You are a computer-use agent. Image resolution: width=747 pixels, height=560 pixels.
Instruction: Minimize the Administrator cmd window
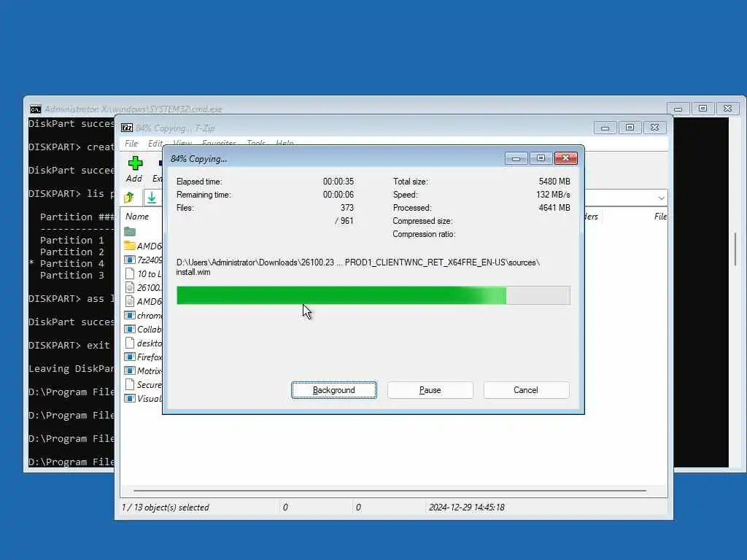[678, 109]
